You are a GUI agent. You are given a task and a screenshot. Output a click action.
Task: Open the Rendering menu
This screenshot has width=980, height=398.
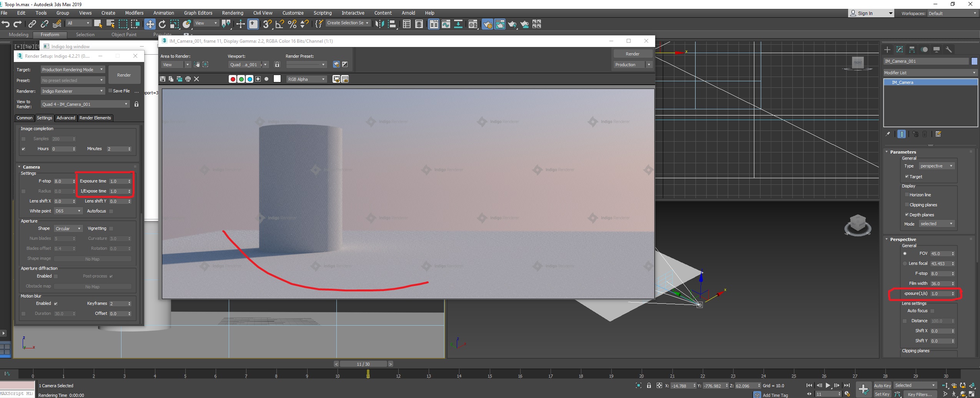[232, 13]
